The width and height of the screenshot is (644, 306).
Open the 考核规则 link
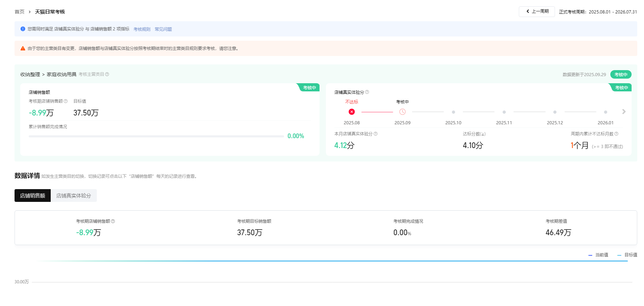tap(142, 29)
